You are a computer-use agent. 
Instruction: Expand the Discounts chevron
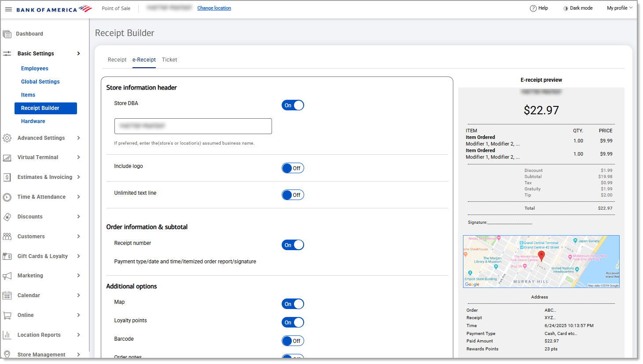[x=79, y=217]
